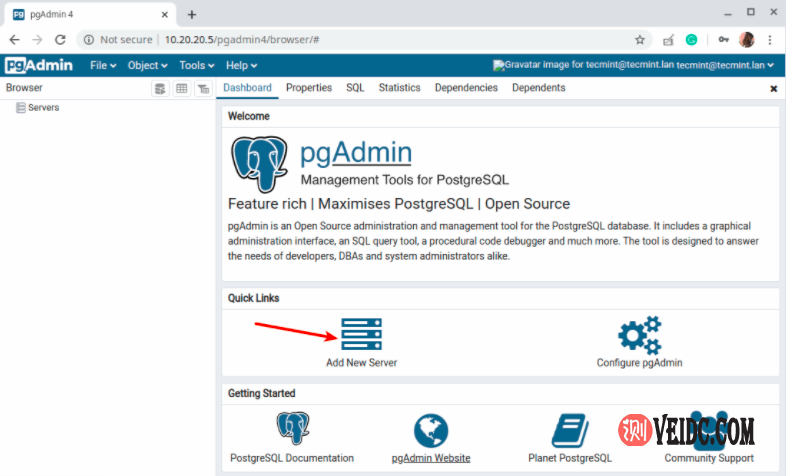Switch to the Dashboard tab
Viewport: 786px width, 476px height.
[247, 88]
